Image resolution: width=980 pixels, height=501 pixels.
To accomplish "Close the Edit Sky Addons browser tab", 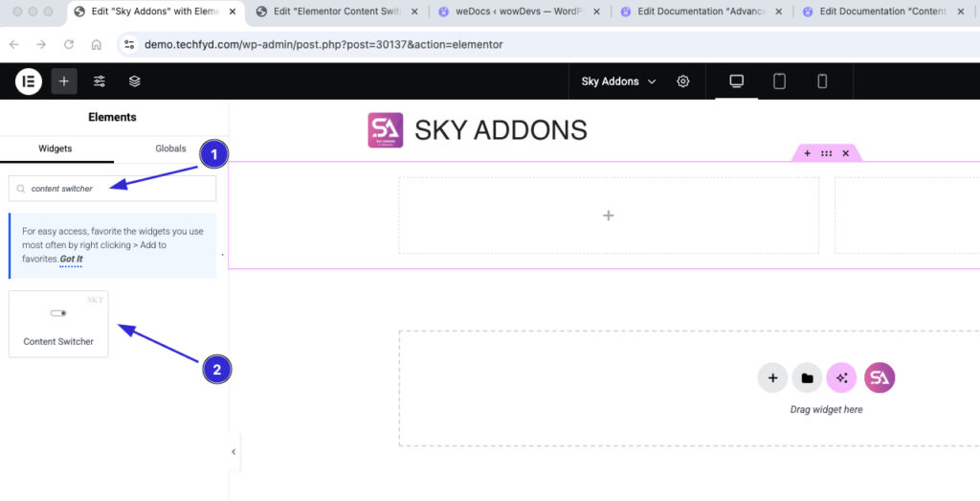I will 233,11.
